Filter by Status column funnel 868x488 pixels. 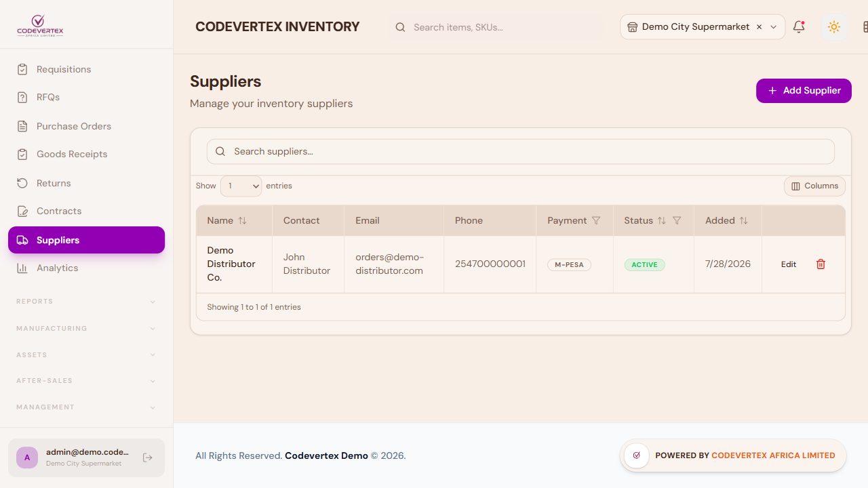677,220
